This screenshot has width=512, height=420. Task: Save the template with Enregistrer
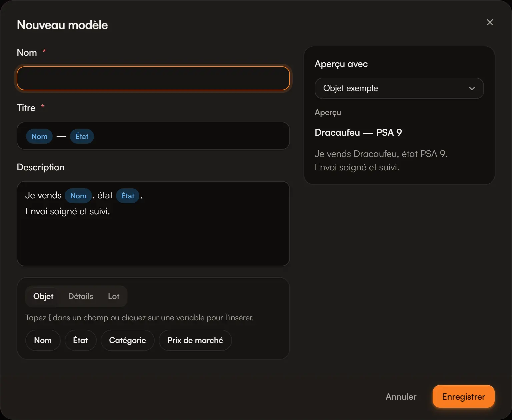464,396
